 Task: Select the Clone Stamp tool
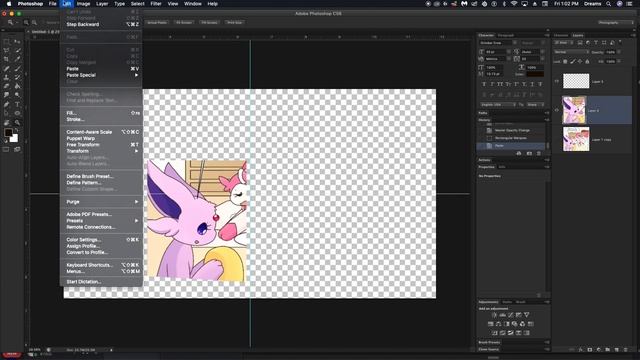point(7,78)
